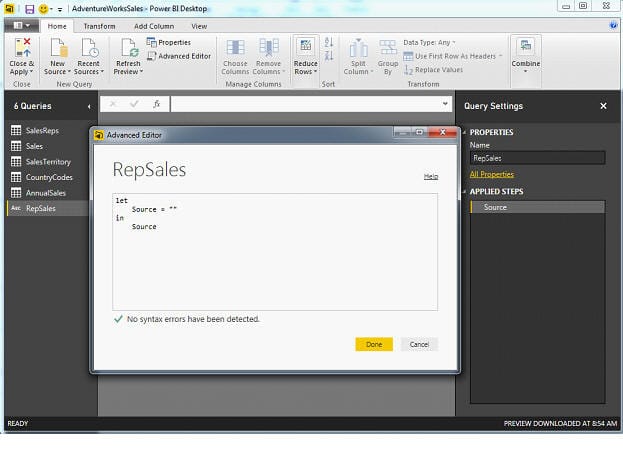Click the fx formula icon
Screen dimensions: 623x451
(157, 104)
